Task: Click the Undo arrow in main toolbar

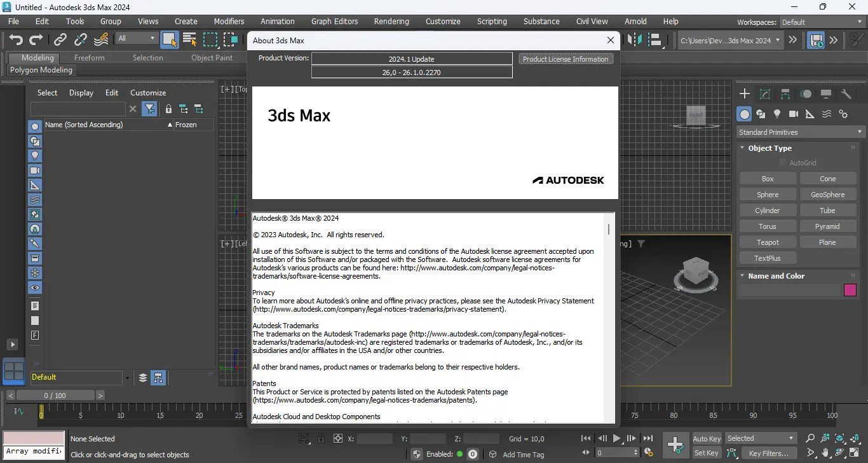Action: pyautogui.click(x=16, y=40)
